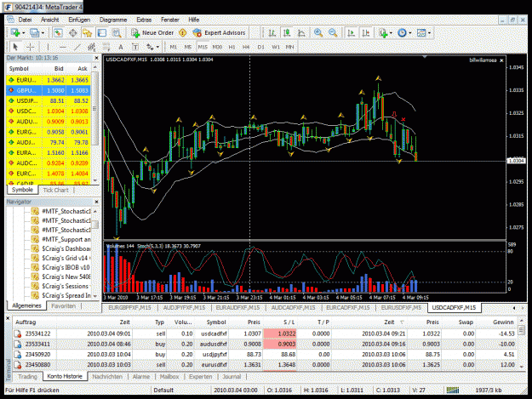Select GBPU symbol row in Market Watch
The height and width of the screenshot is (399, 532).
click(x=49, y=90)
